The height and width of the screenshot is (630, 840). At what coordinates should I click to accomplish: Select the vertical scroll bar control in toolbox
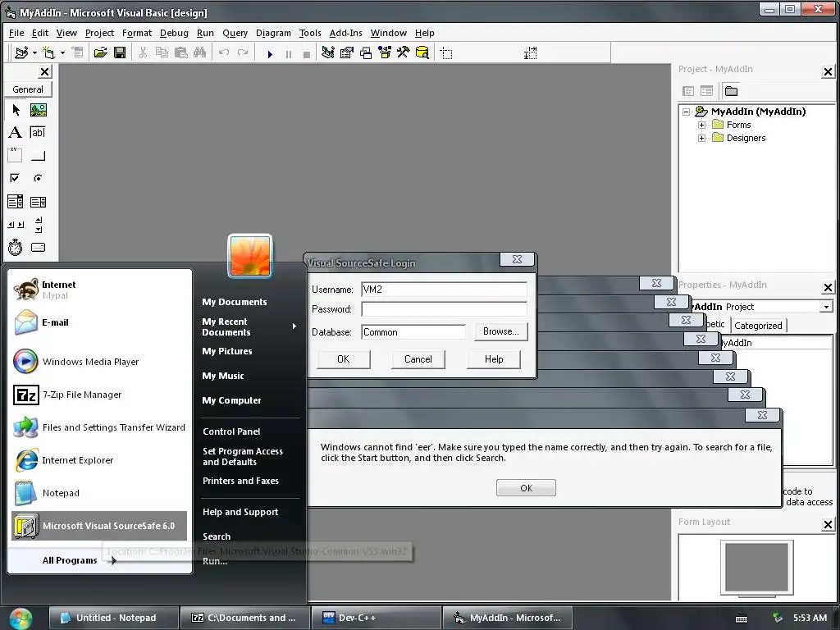coord(38,225)
